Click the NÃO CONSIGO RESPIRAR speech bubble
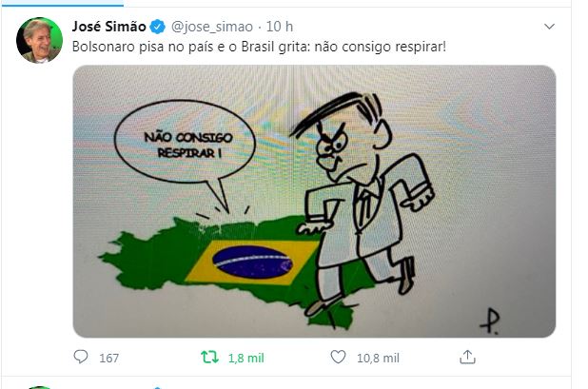This screenshot has height=389, width=588. (186, 146)
